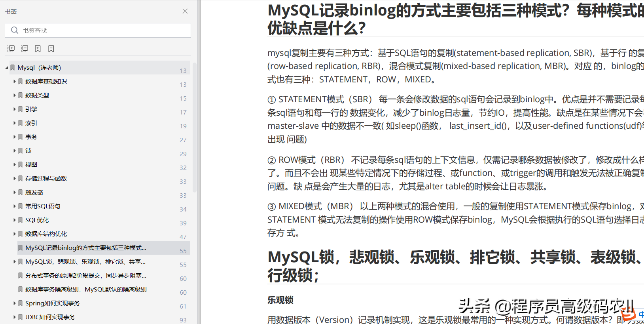Click bookmark icon beside SQL优化
This screenshot has width=644, height=324.
click(21, 220)
